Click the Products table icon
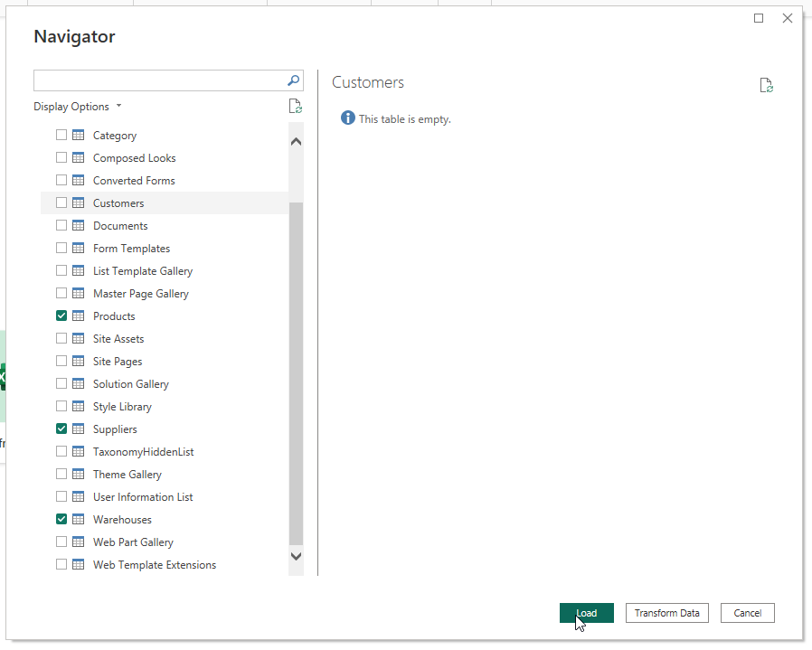The height and width of the screenshot is (650, 812). pyautogui.click(x=78, y=316)
